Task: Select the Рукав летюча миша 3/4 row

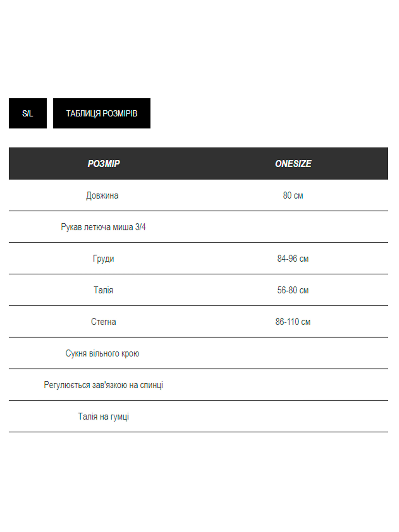Action: pos(103,227)
